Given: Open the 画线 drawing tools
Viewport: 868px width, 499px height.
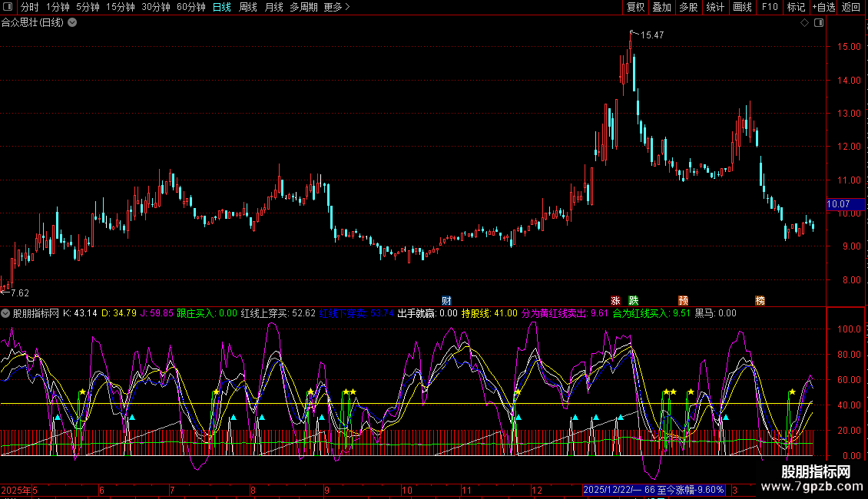Looking at the screenshot, I should pos(742,7).
